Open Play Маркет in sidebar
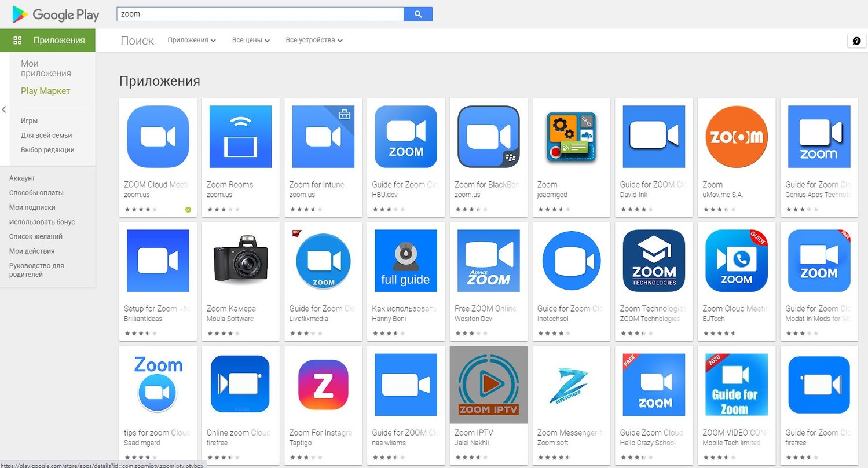Image resolution: width=868 pixels, height=468 pixels. pos(45,91)
